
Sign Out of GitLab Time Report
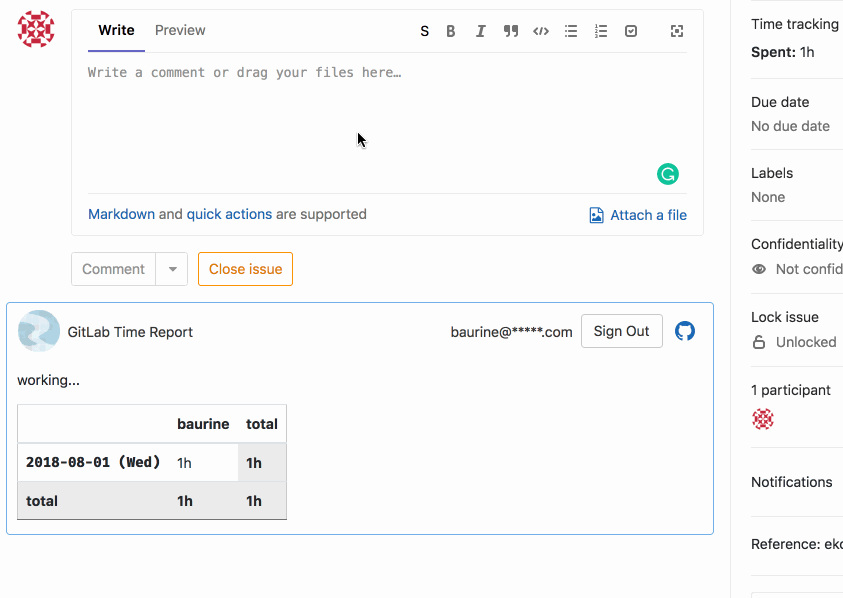coord(621,331)
